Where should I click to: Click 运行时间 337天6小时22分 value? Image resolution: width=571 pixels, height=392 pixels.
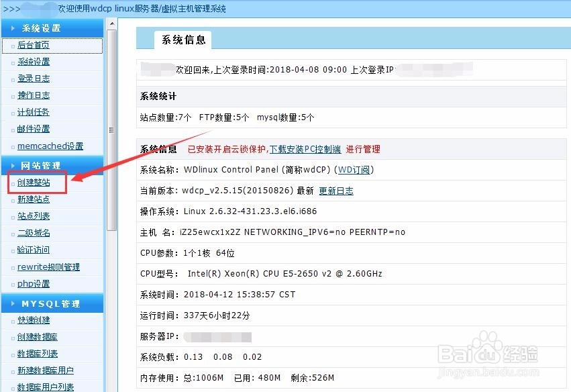(x=217, y=315)
